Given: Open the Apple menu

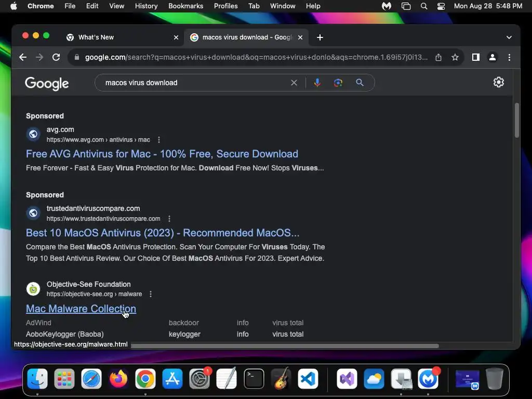Looking at the screenshot, I should pyautogui.click(x=14, y=6).
